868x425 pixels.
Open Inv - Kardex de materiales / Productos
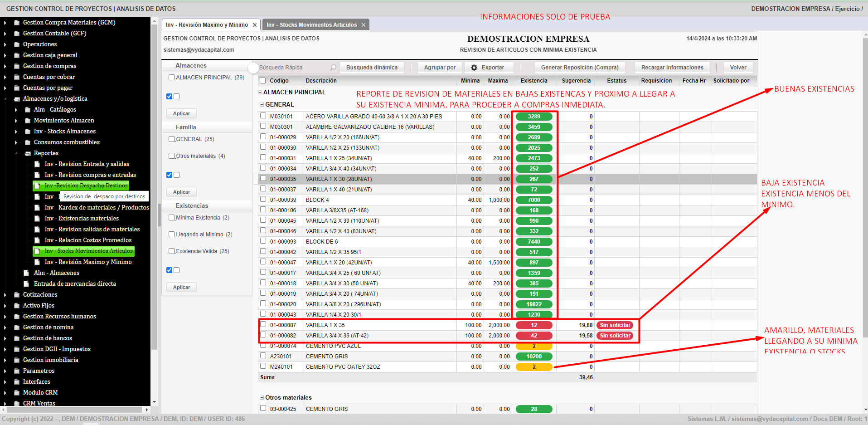point(97,208)
